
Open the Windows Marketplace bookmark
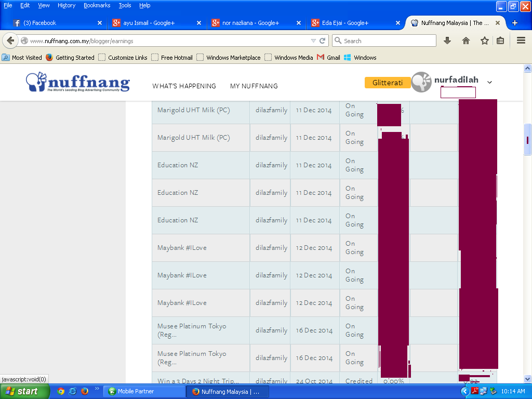point(229,57)
